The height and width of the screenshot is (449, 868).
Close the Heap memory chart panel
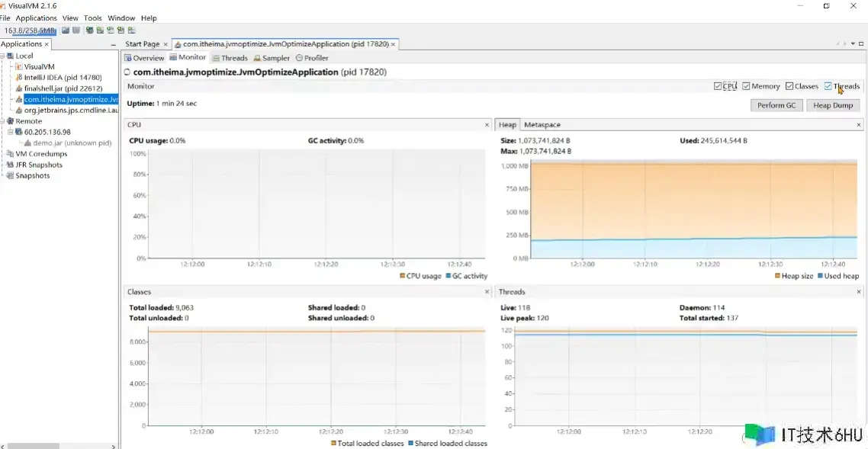[x=859, y=125]
